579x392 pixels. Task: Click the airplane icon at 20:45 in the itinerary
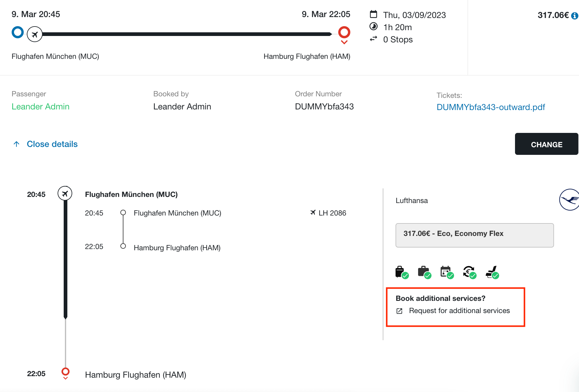(x=65, y=194)
